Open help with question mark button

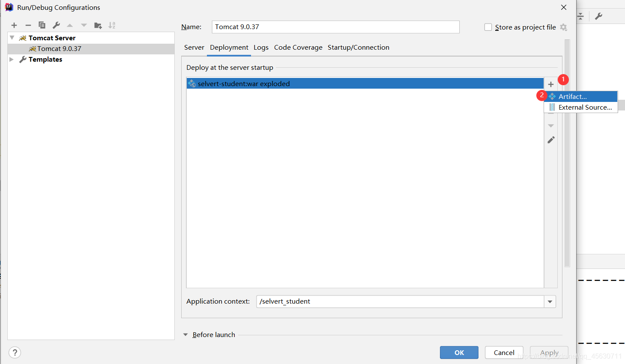click(15, 352)
